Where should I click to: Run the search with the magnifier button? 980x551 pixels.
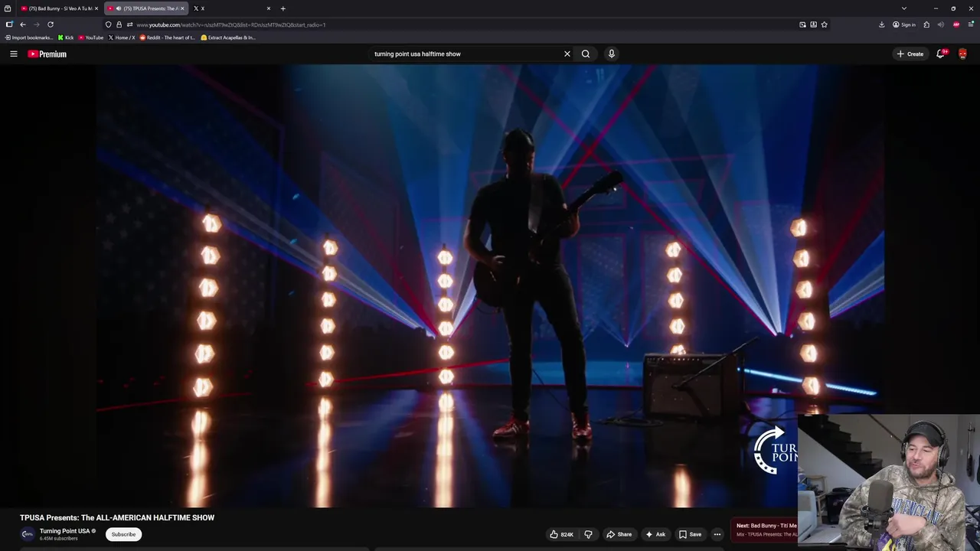tap(586, 54)
